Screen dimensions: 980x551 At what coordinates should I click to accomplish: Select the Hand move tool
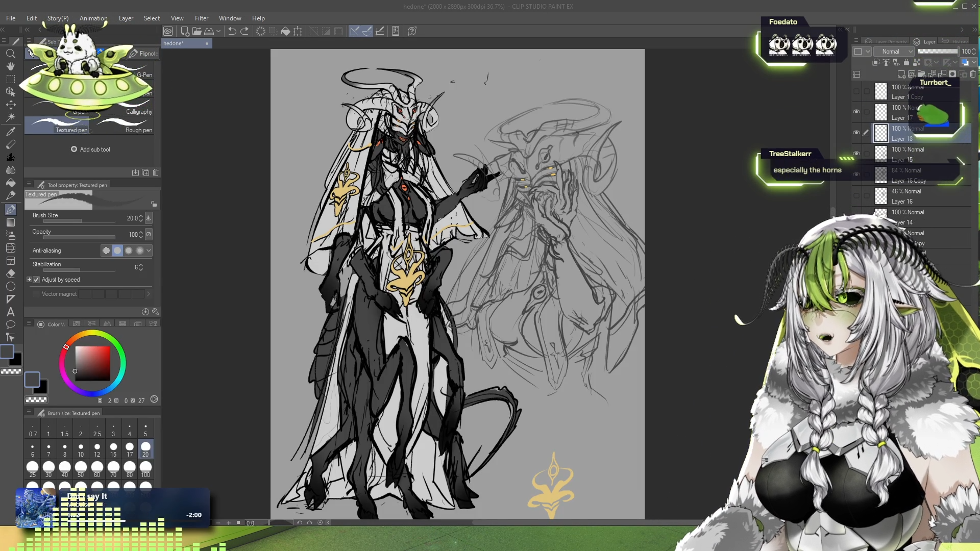pos(10,66)
